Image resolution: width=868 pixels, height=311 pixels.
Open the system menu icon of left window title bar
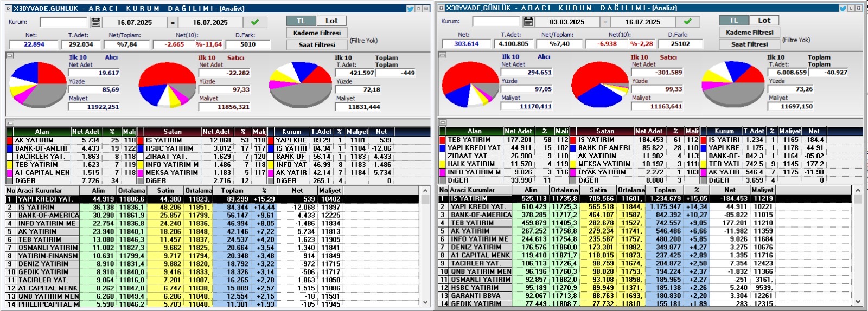tap(8, 9)
